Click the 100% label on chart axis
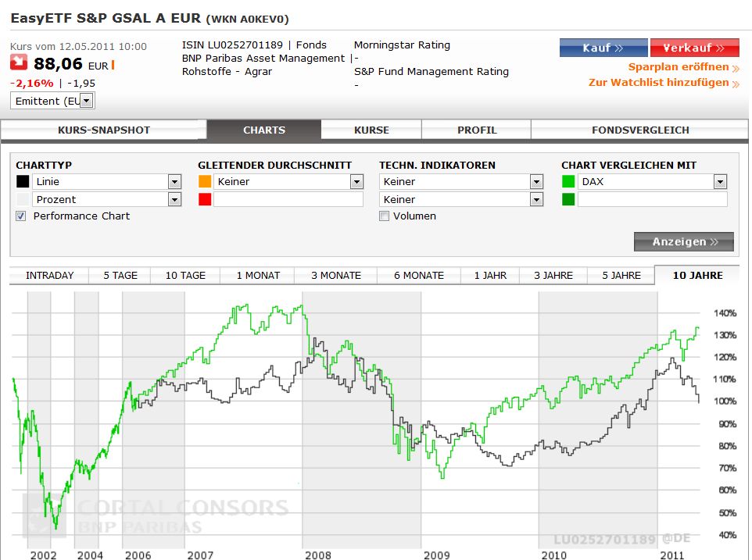752x560 pixels. coord(725,401)
